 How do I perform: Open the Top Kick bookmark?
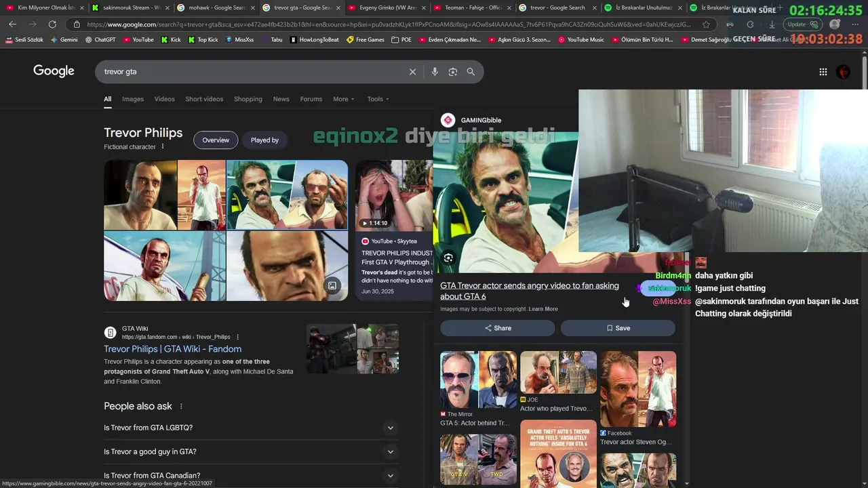[x=203, y=40]
